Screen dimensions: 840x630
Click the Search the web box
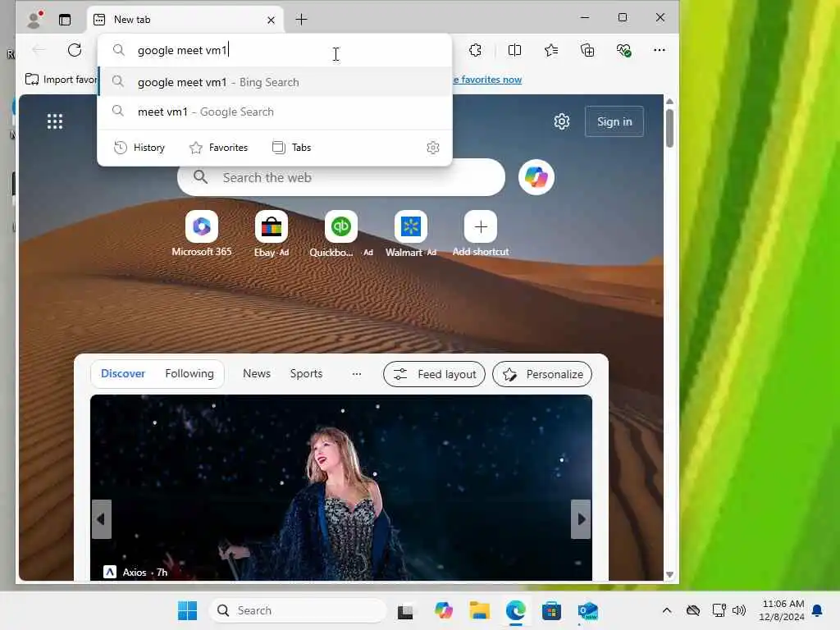click(x=341, y=177)
